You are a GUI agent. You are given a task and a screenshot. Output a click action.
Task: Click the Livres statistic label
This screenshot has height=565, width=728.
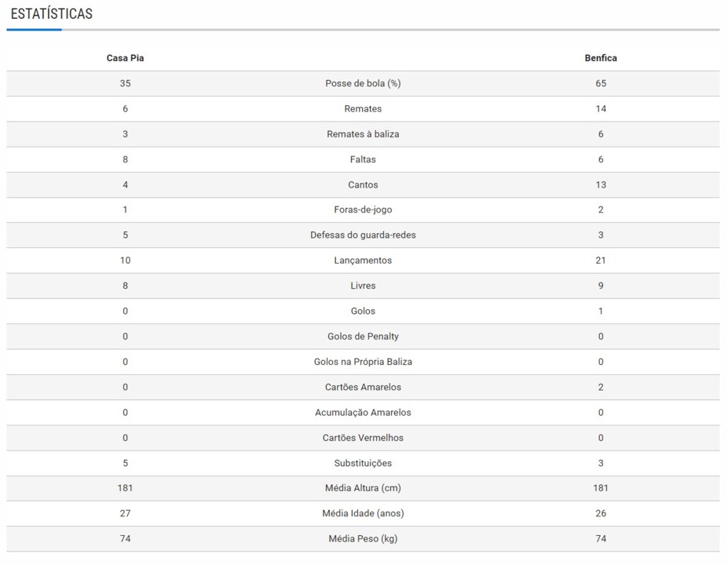click(363, 286)
